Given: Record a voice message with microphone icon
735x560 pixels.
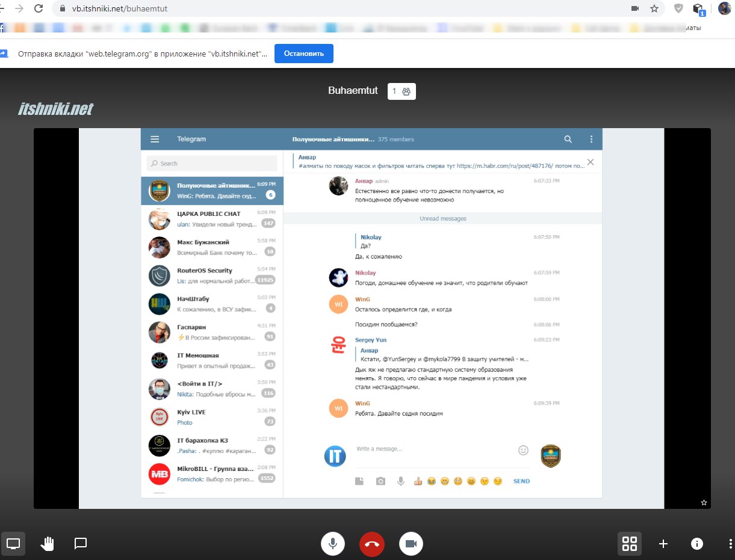Looking at the screenshot, I should click(x=401, y=481).
